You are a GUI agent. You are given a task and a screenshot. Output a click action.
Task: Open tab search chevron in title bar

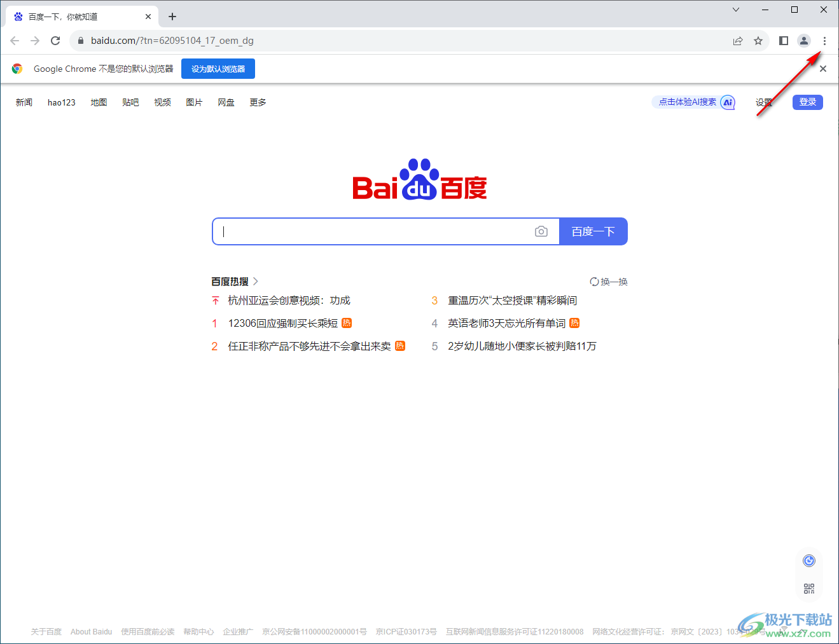coord(736,10)
